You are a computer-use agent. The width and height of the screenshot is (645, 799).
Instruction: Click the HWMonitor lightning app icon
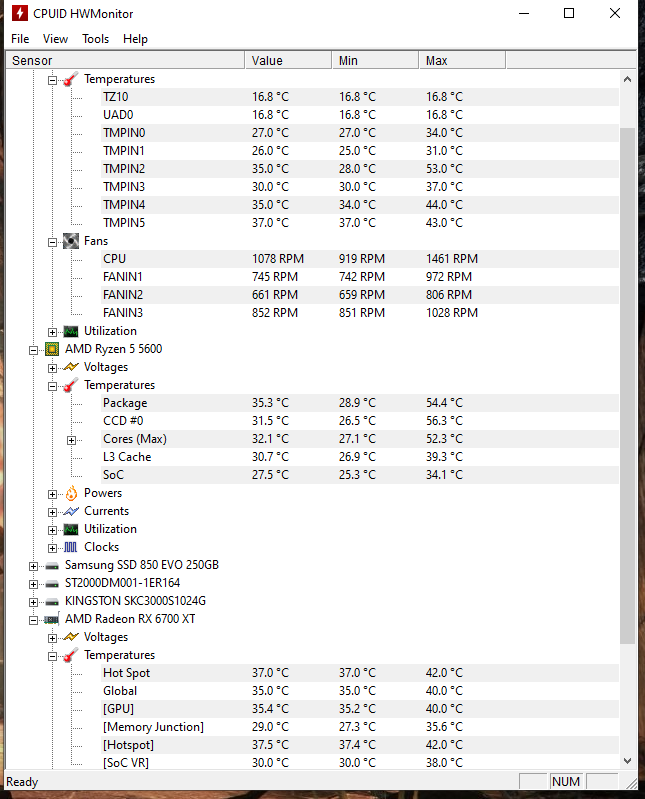(20, 13)
